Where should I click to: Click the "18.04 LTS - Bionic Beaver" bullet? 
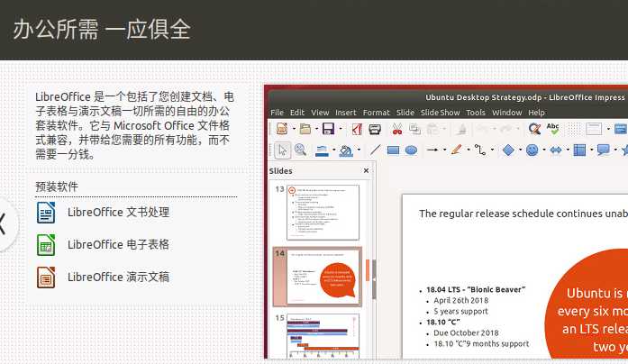coord(476,289)
